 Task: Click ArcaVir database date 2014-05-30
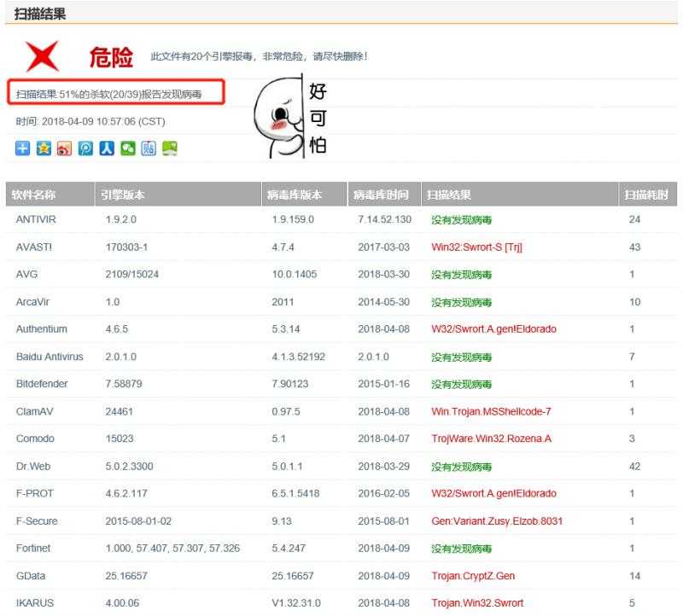383,302
